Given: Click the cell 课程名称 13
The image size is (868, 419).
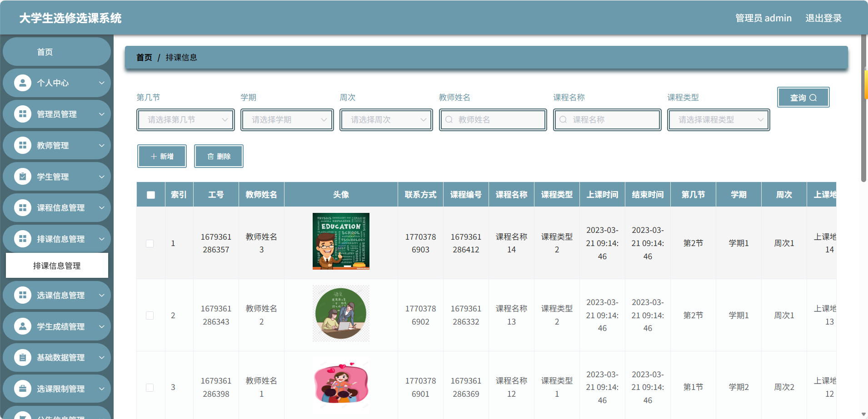Looking at the screenshot, I should point(511,315).
